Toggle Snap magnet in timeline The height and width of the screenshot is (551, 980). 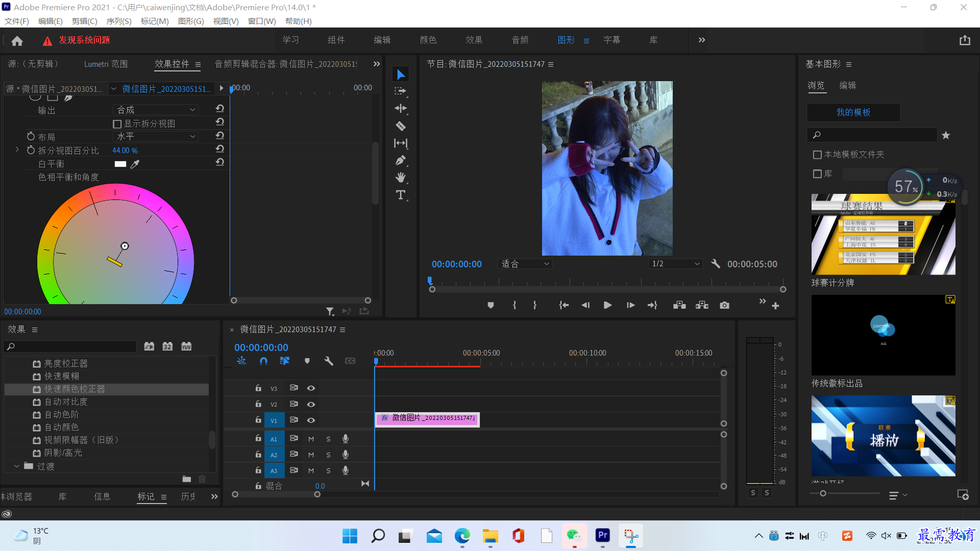[x=263, y=361]
